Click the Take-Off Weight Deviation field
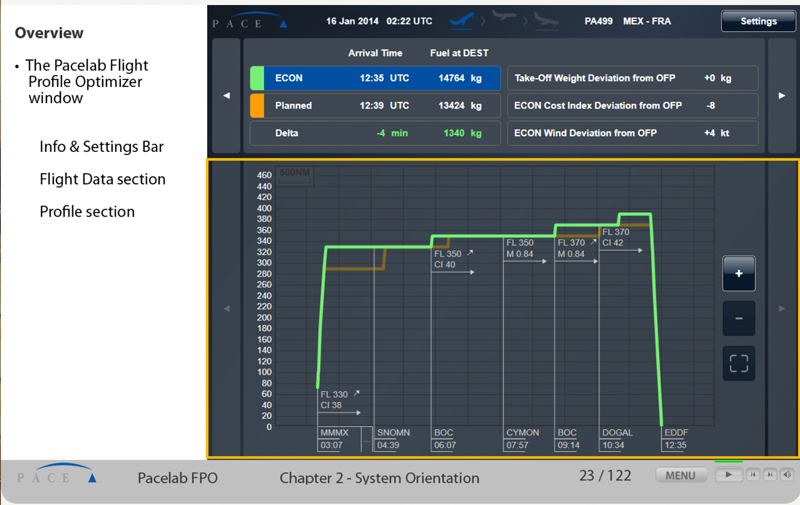Screen dimensions: 800x505 coord(632,78)
